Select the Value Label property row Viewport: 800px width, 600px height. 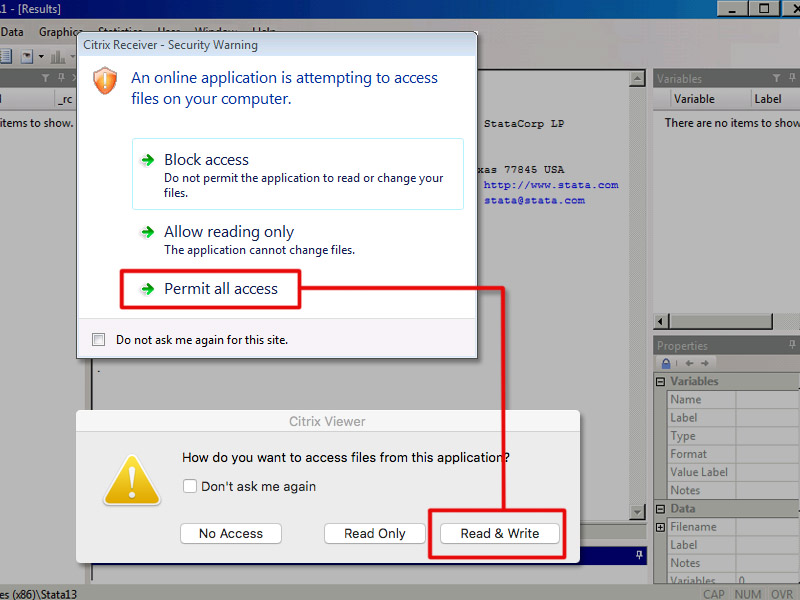pos(733,472)
